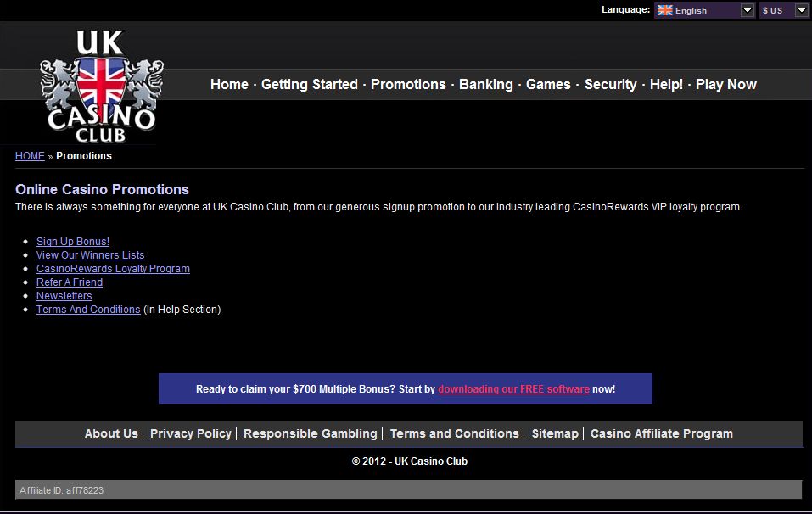This screenshot has height=514, width=812.
Task: Click the © 2012 - UK Casino Club text
Action: (410, 461)
